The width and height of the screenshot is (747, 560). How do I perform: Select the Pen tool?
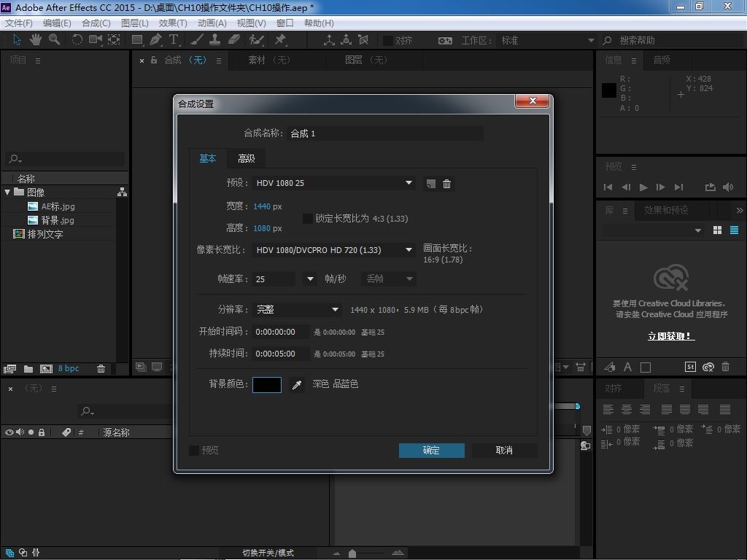155,40
